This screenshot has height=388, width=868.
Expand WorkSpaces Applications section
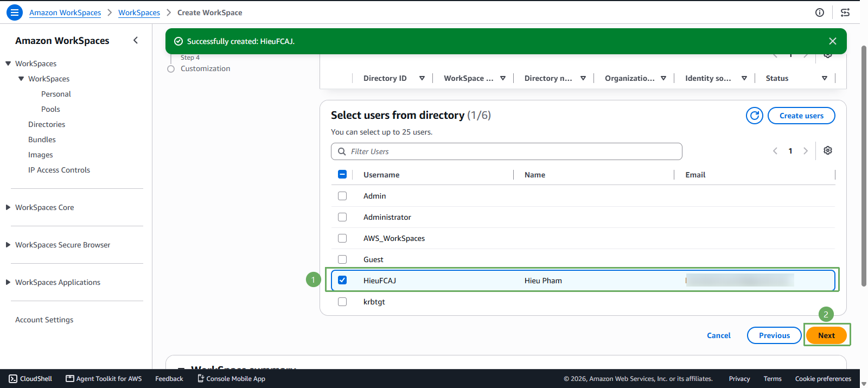pyautogui.click(x=8, y=282)
